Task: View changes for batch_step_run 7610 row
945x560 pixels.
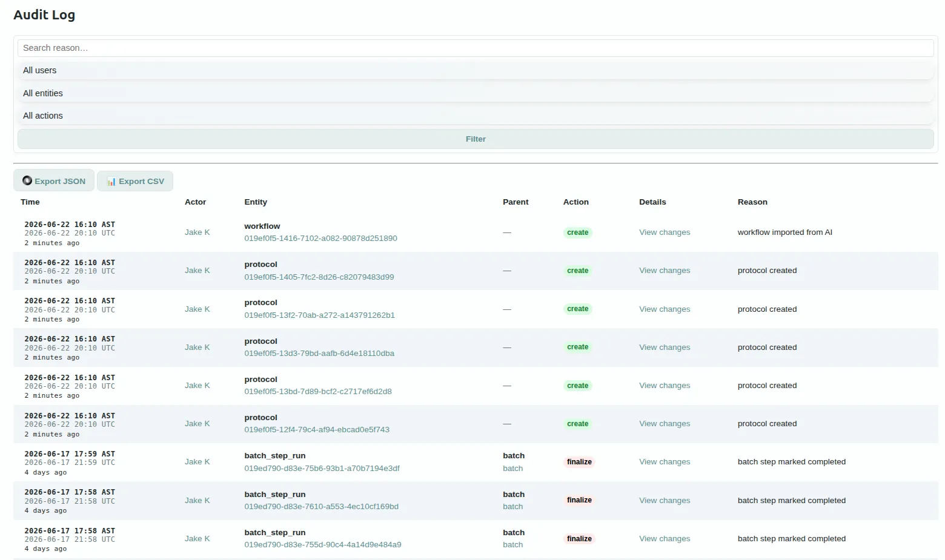Action: point(665,500)
